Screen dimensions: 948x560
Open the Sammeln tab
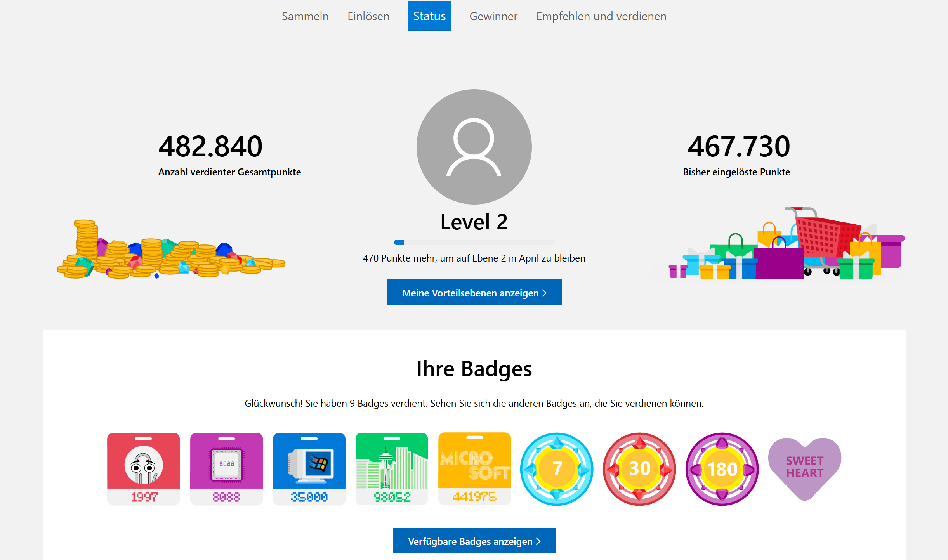click(x=305, y=16)
